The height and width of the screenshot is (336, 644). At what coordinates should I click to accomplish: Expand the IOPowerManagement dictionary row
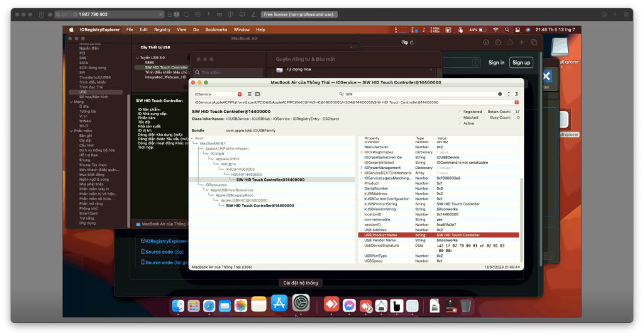click(x=362, y=168)
